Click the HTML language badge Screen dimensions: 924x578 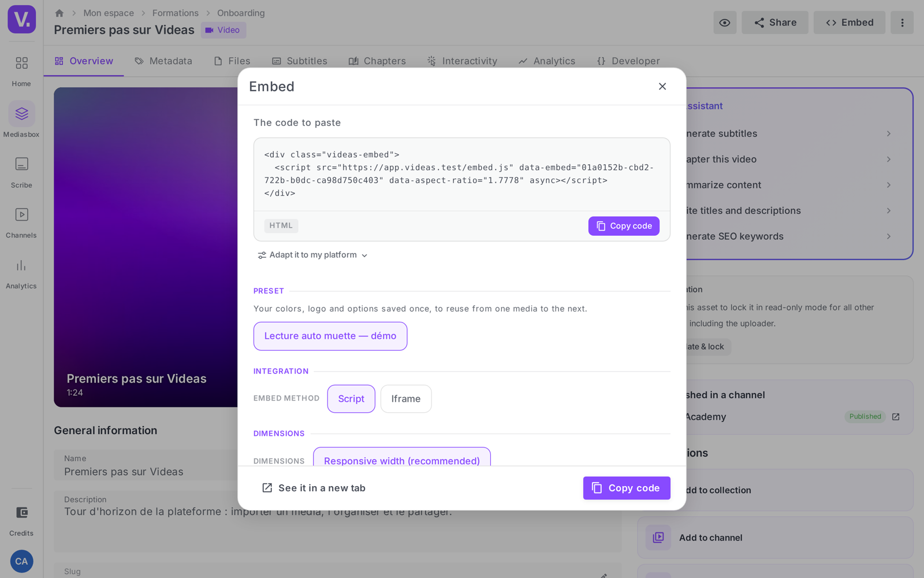click(x=281, y=225)
